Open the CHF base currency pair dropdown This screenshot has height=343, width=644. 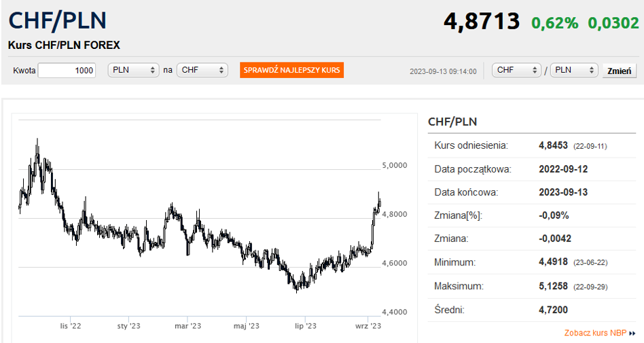[x=517, y=70]
